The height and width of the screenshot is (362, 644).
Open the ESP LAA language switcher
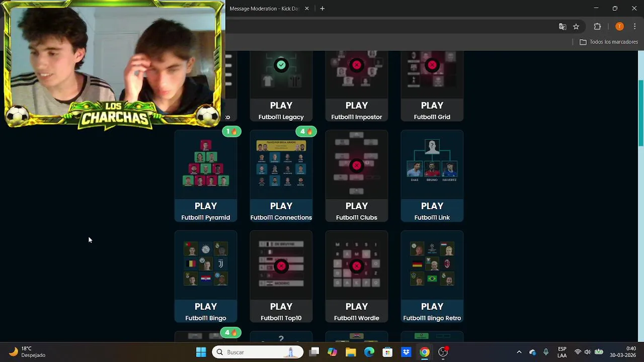[562, 352]
